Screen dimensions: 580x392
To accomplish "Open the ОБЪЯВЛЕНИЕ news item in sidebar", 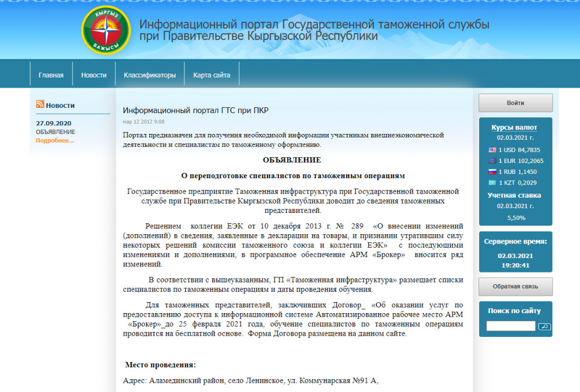I will (56, 132).
